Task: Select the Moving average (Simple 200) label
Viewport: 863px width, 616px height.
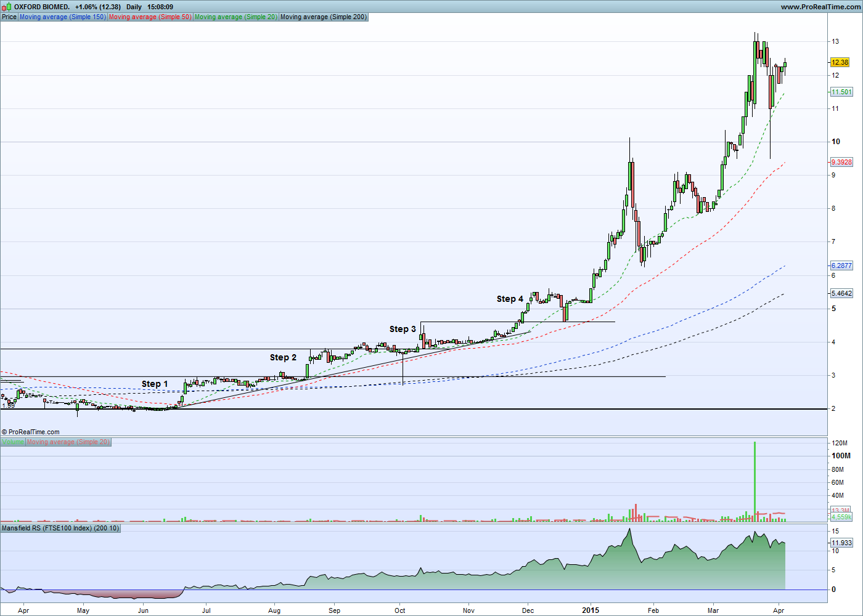Action: pos(324,17)
